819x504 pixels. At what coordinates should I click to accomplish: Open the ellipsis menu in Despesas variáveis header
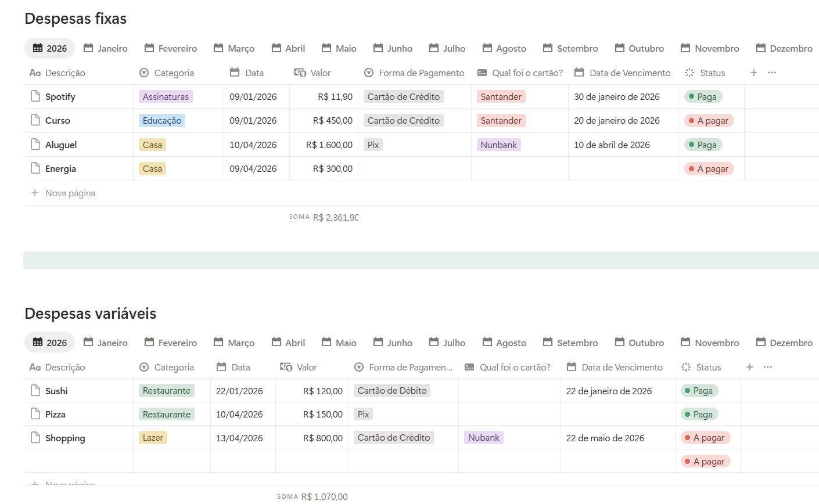768,367
